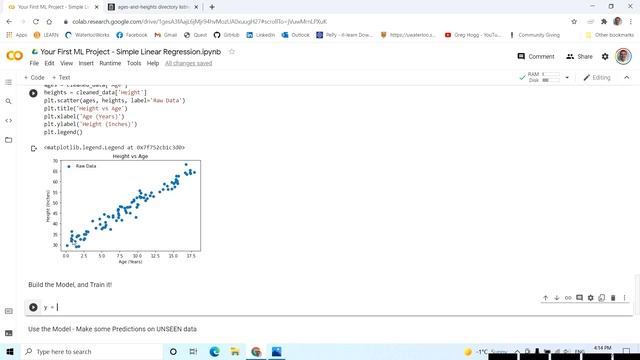This screenshot has width=640, height=360.
Task: Click the Colab logo
Action: (x=15, y=56)
